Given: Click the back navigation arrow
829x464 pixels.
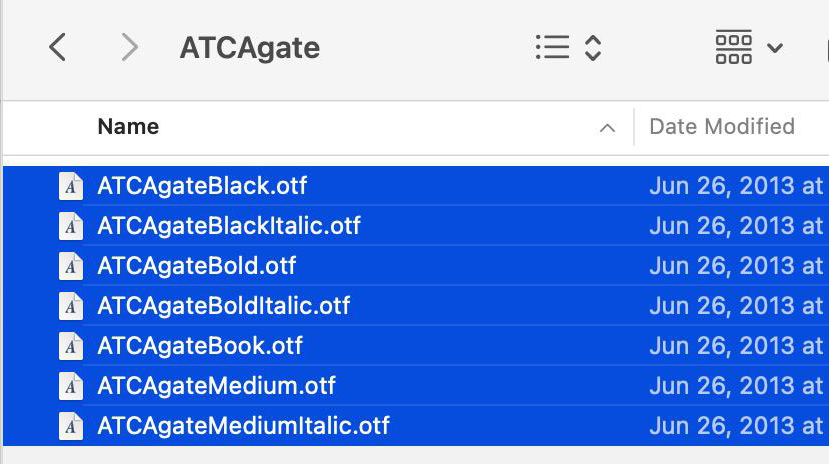Looking at the screenshot, I should 57,47.
